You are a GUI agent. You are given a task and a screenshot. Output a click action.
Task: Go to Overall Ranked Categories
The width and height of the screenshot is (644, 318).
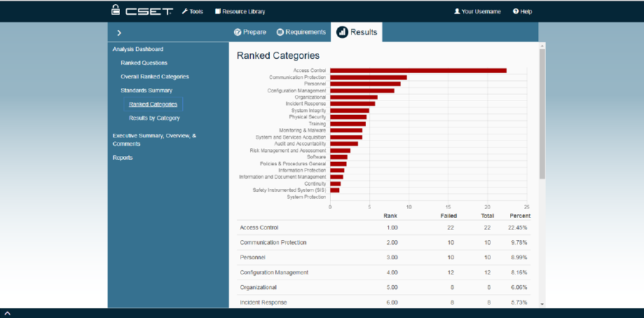(x=155, y=77)
